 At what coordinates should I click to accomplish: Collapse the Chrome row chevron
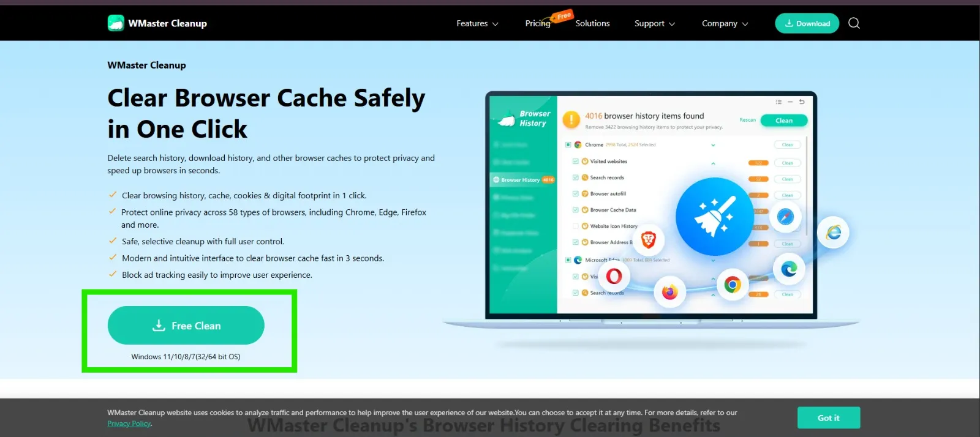click(713, 145)
